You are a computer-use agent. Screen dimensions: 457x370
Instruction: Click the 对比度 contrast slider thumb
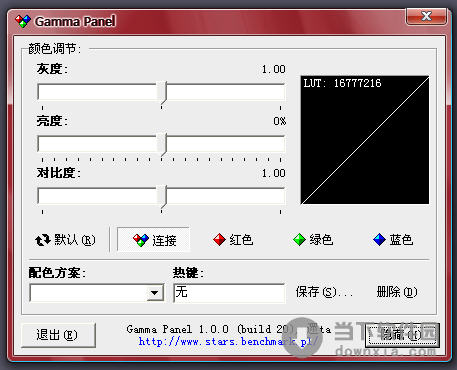click(162, 197)
